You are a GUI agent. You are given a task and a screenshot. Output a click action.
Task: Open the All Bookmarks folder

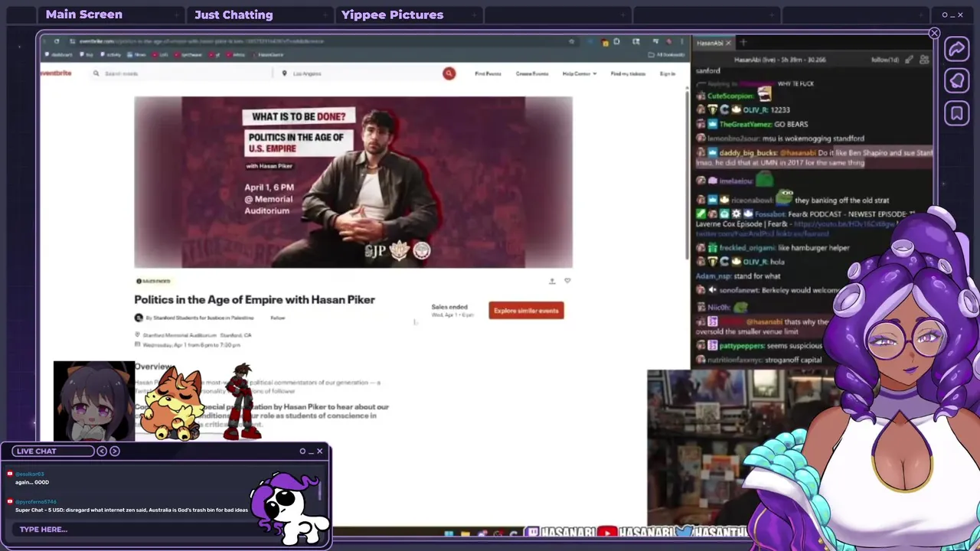[x=665, y=54]
